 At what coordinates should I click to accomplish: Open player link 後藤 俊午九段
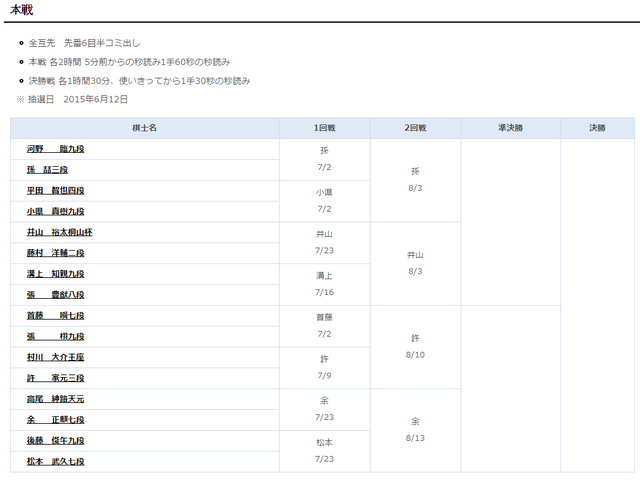click(56, 440)
